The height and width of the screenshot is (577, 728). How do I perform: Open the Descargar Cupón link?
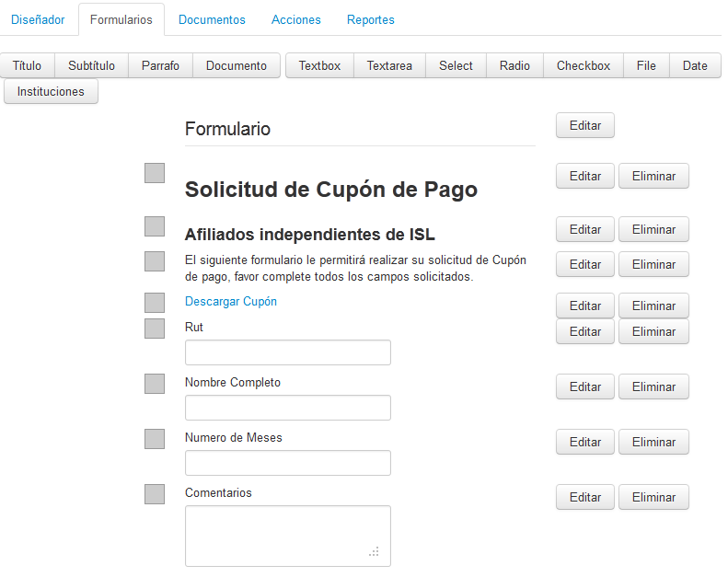point(231,301)
